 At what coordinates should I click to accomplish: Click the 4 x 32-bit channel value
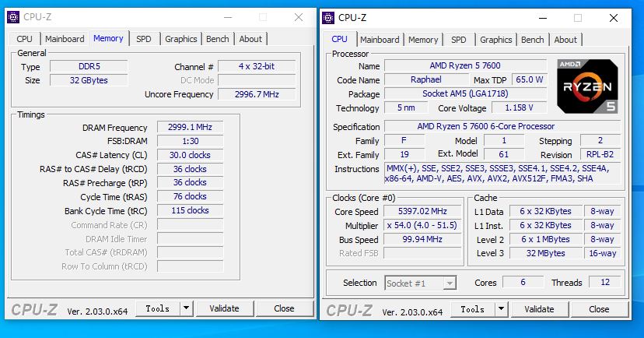pos(257,66)
